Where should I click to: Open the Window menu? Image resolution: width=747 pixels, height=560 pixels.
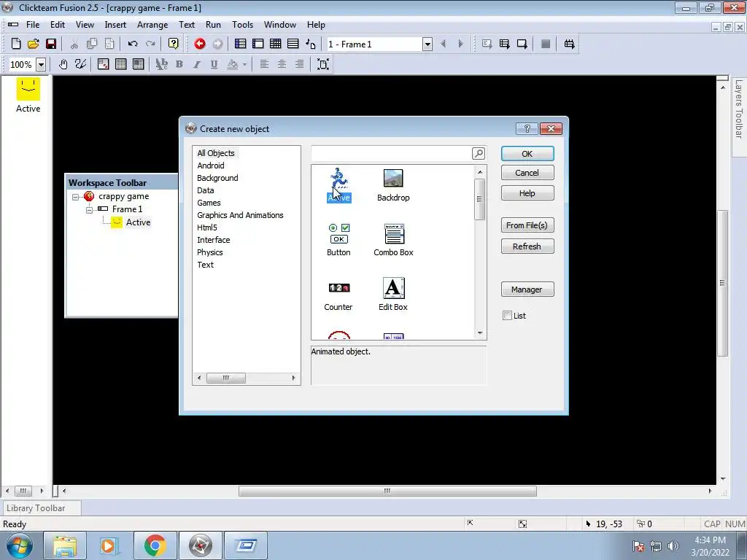[x=279, y=25]
